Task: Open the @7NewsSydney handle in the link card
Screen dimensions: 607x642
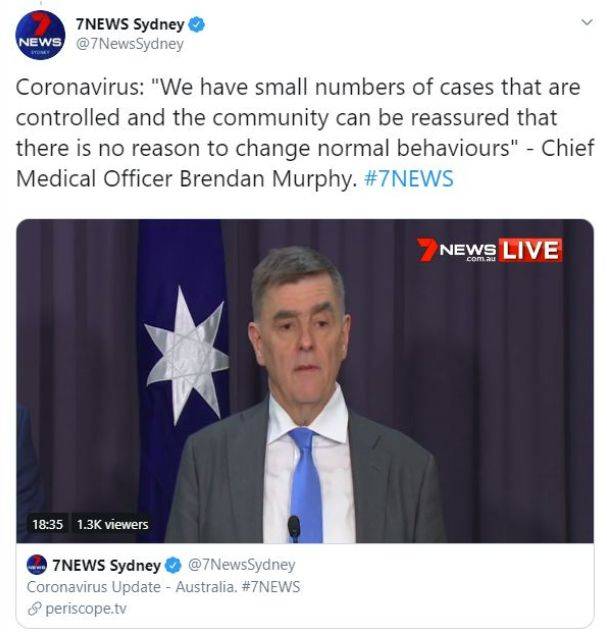Action: (241, 565)
